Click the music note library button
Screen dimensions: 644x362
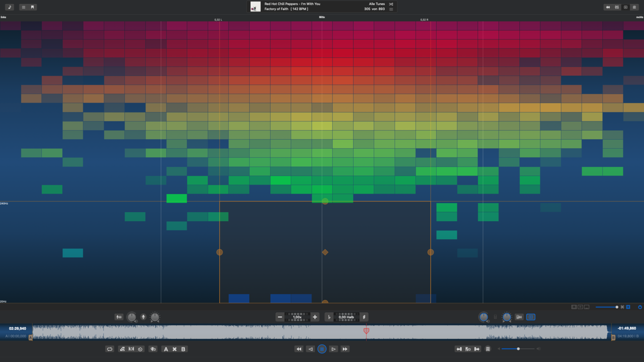tap(9, 7)
